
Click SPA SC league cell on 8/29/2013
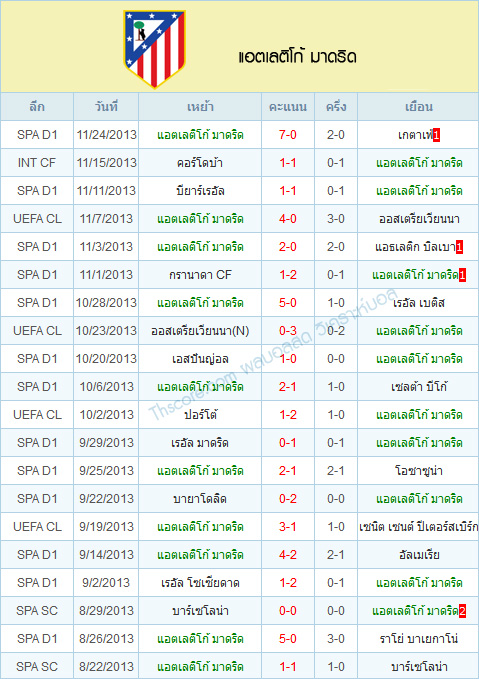click(x=37, y=611)
